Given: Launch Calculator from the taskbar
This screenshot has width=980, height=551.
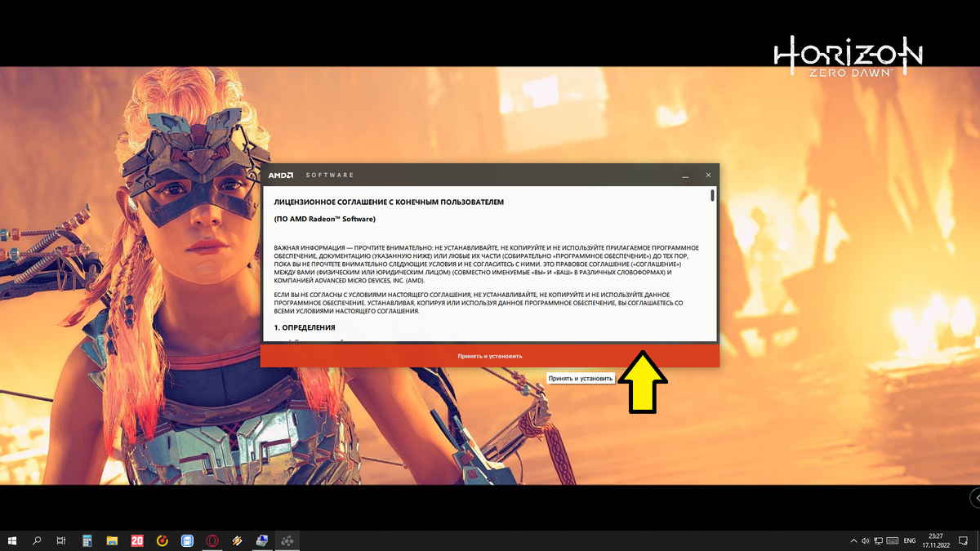Looking at the screenshot, I should point(87,540).
